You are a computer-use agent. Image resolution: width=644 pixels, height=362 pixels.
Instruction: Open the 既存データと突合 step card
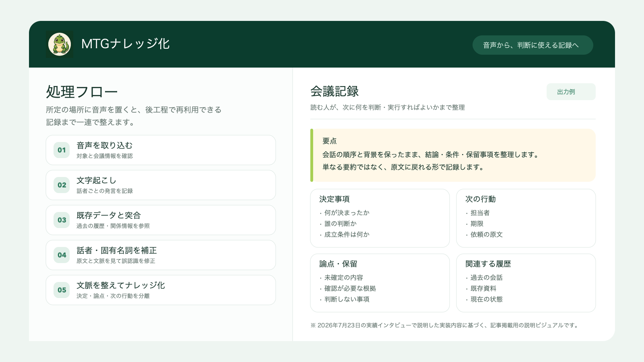[x=161, y=220]
